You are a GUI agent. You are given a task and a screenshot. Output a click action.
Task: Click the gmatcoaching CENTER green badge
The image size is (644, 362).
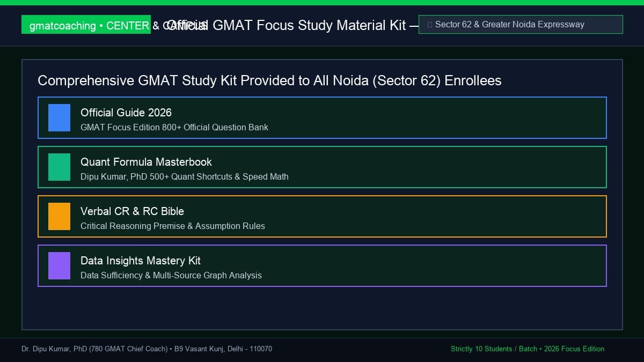[86, 25]
